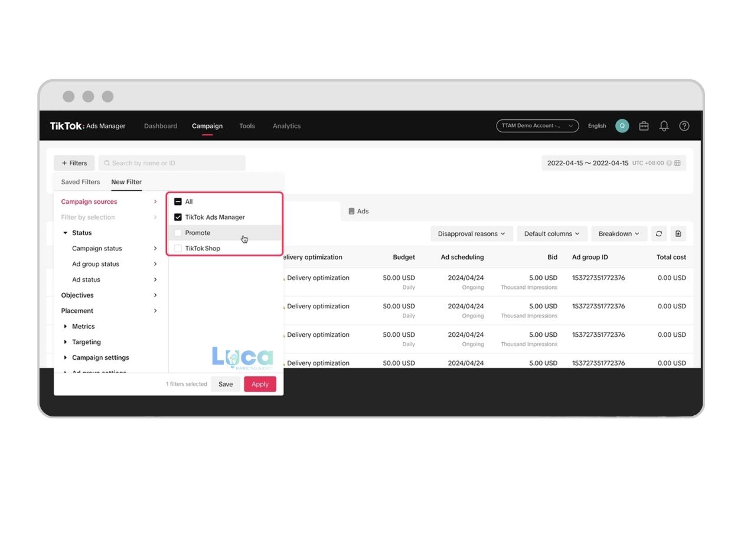Click the greyed-out Filter by selection row
Viewport: 744px width, 560px height.
point(109,217)
